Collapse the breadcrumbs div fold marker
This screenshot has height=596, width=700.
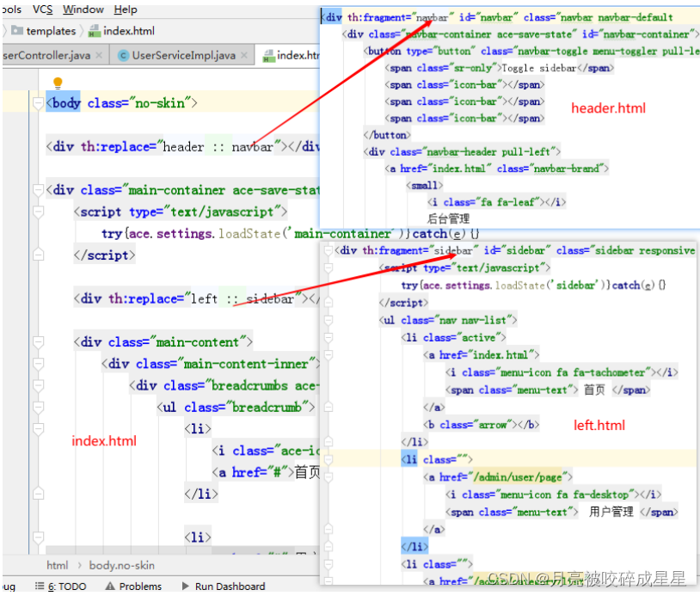39,386
